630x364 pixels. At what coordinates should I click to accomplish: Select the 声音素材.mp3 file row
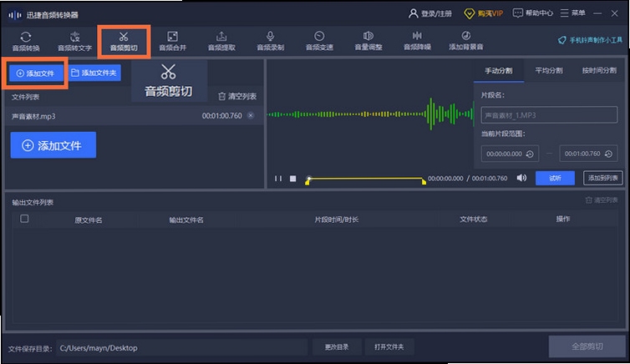click(134, 116)
